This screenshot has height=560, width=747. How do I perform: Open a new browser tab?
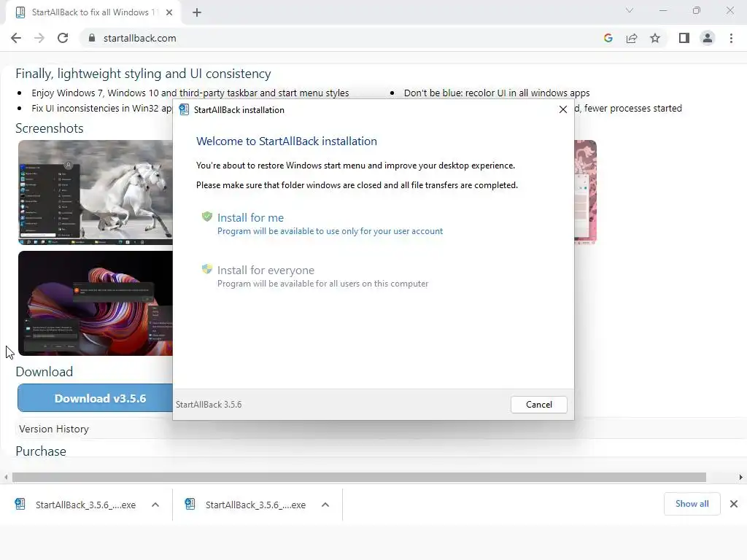(x=197, y=13)
